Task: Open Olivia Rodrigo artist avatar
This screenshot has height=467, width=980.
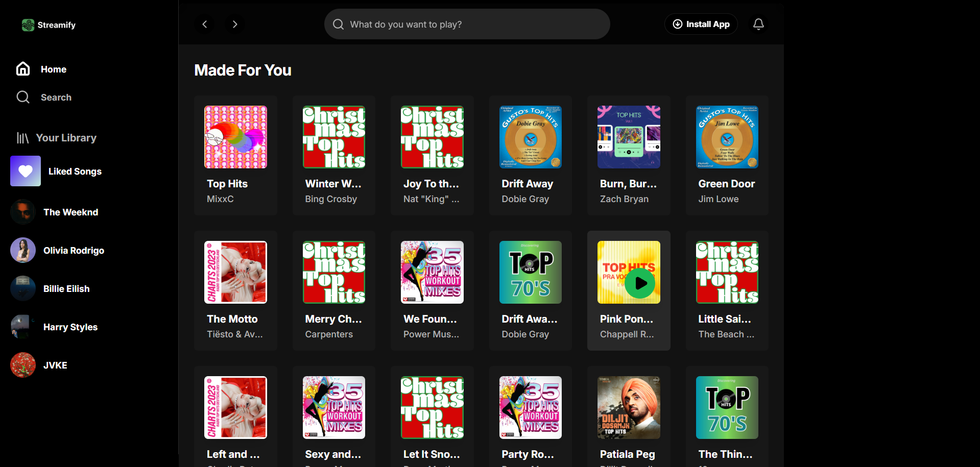Action: click(x=23, y=250)
